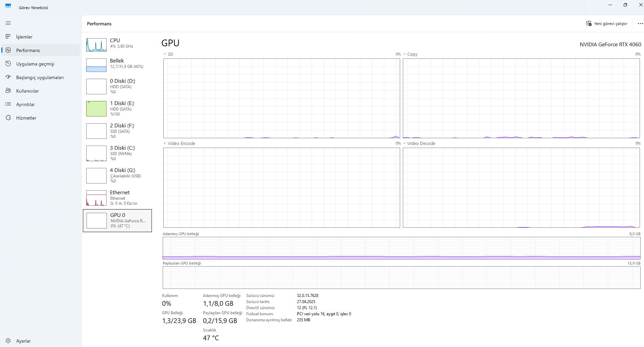Image resolution: width=644 pixels, height=347 pixels.
Task: Select the 2 Diski (F:) thumbnail
Action: tap(96, 131)
